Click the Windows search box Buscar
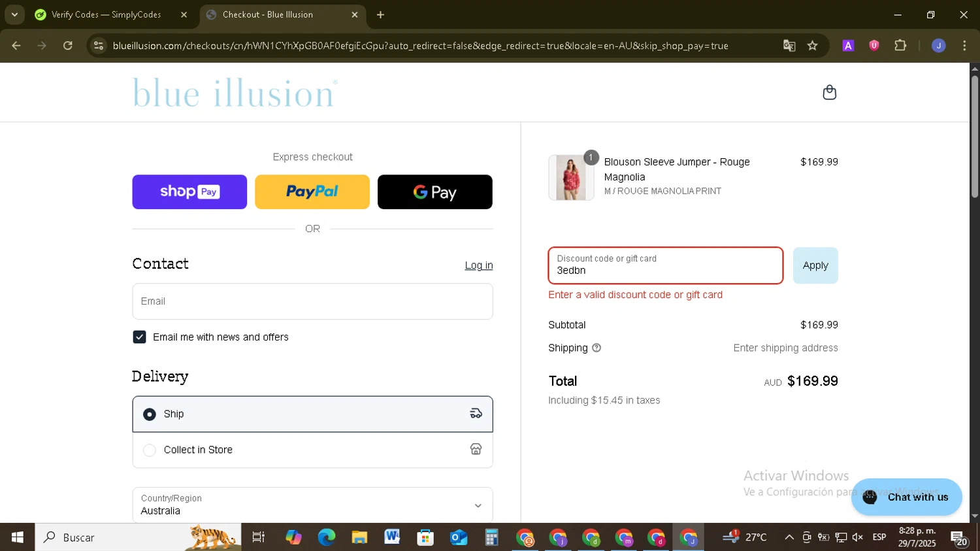Screen dimensions: 980x551 click(x=138, y=537)
